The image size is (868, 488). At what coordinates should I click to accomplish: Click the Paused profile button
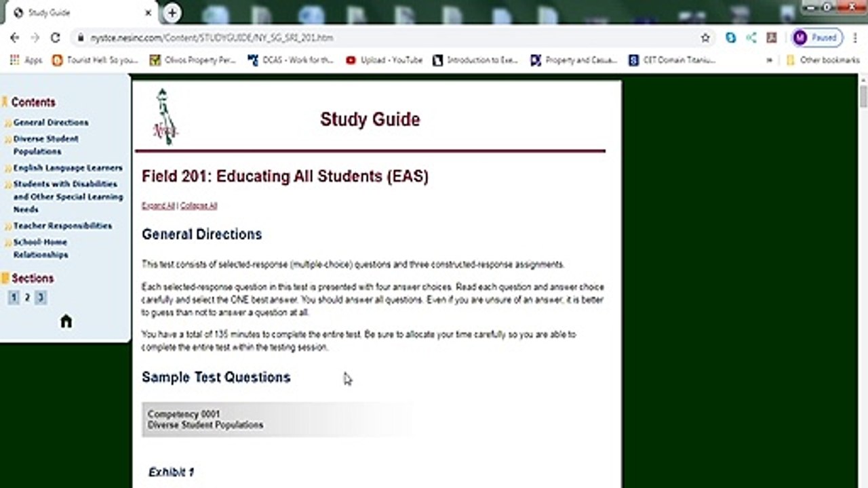tap(817, 38)
